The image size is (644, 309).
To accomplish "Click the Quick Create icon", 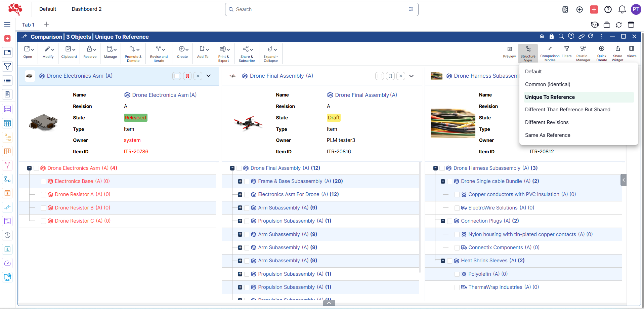I will click(601, 49).
